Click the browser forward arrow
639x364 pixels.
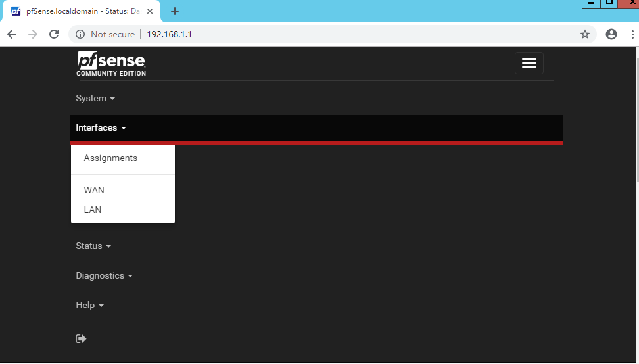[x=33, y=34]
